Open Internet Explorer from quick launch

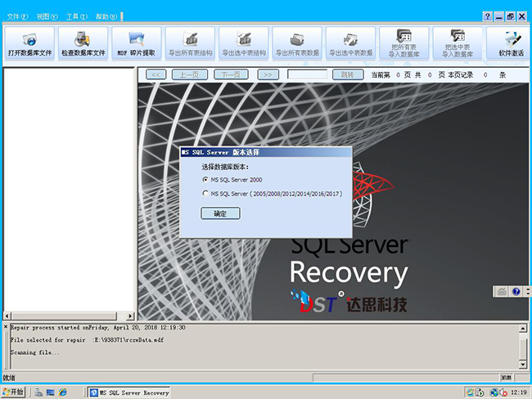63,392
